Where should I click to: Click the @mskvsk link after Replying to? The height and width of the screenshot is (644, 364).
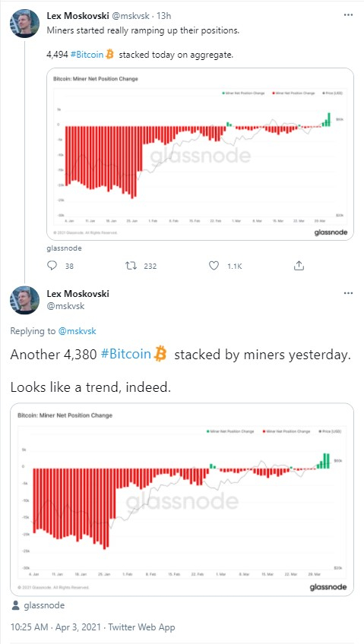coord(77,331)
